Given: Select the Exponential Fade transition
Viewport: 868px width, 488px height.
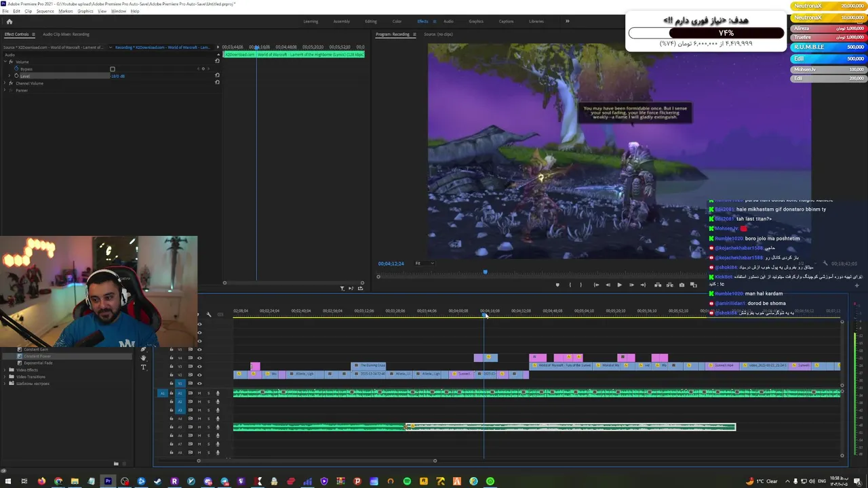Looking at the screenshot, I should 39,363.
